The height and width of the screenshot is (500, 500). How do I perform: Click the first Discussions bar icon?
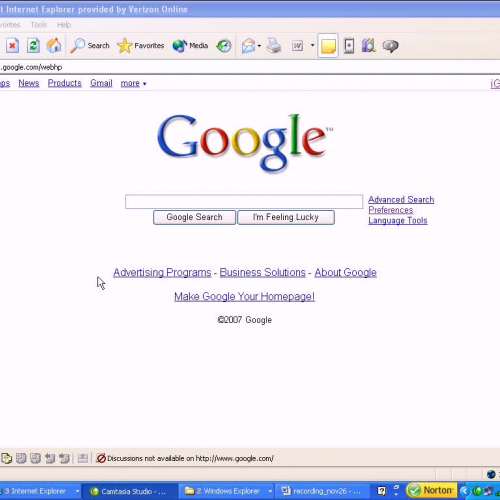(6, 459)
